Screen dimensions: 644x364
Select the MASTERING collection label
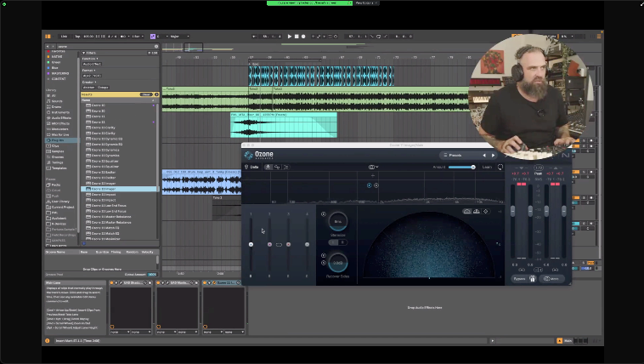click(x=60, y=73)
